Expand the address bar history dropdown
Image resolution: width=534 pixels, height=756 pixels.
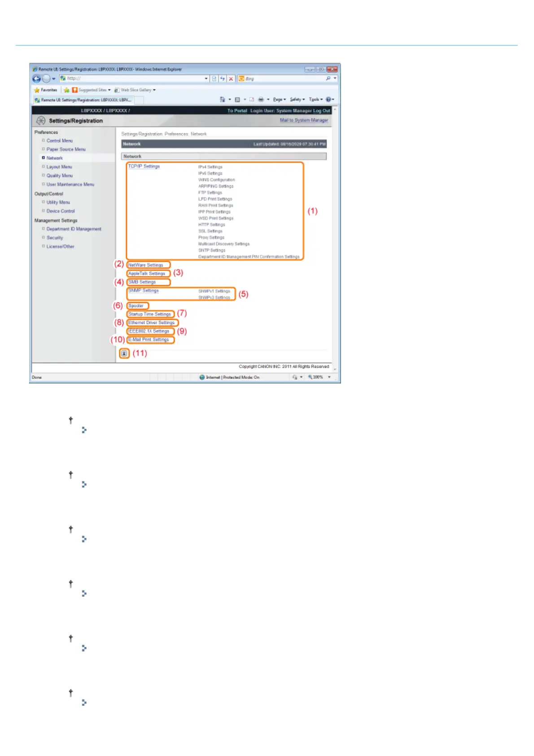[x=206, y=79]
